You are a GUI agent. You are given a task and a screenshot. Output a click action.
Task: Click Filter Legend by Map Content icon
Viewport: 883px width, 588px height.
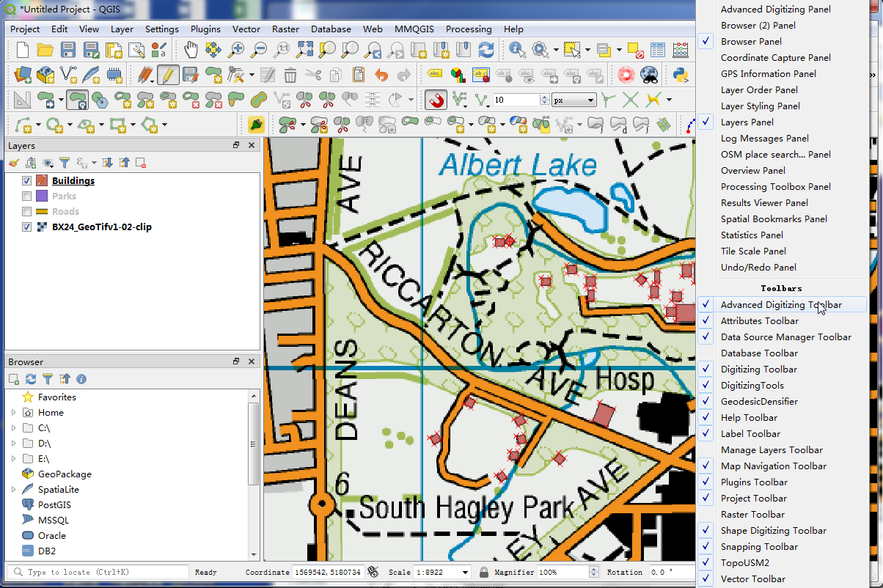[x=65, y=163]
